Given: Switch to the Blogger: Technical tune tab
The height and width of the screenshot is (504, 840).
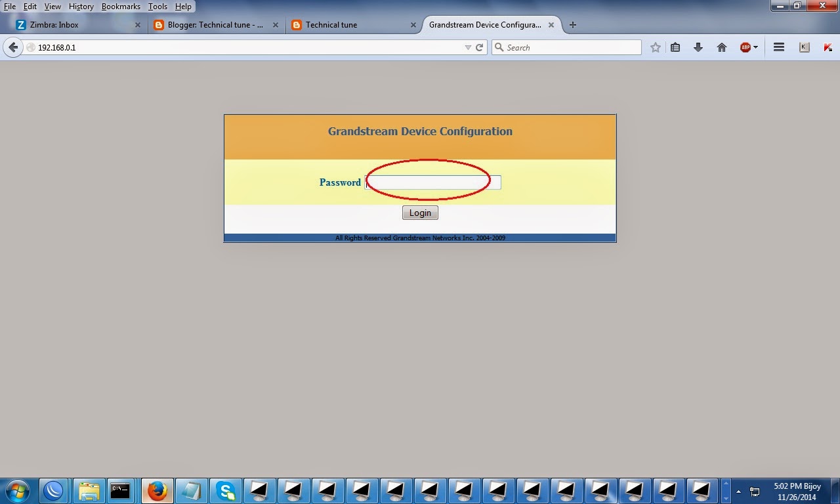Looking at the screenshot, I should click(215, 25).
